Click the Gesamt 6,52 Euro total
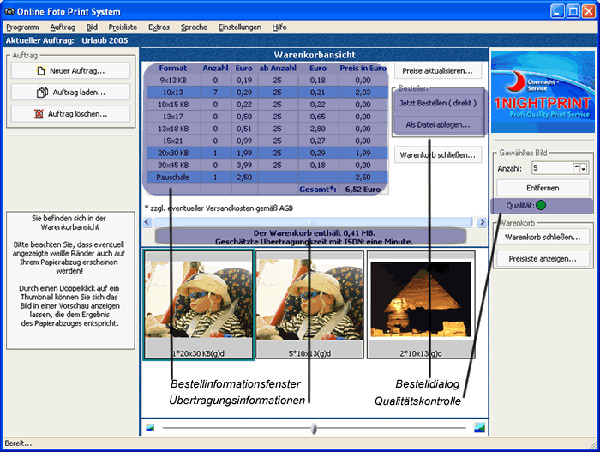The image size is (600, 452). click(x=340, y=189)
